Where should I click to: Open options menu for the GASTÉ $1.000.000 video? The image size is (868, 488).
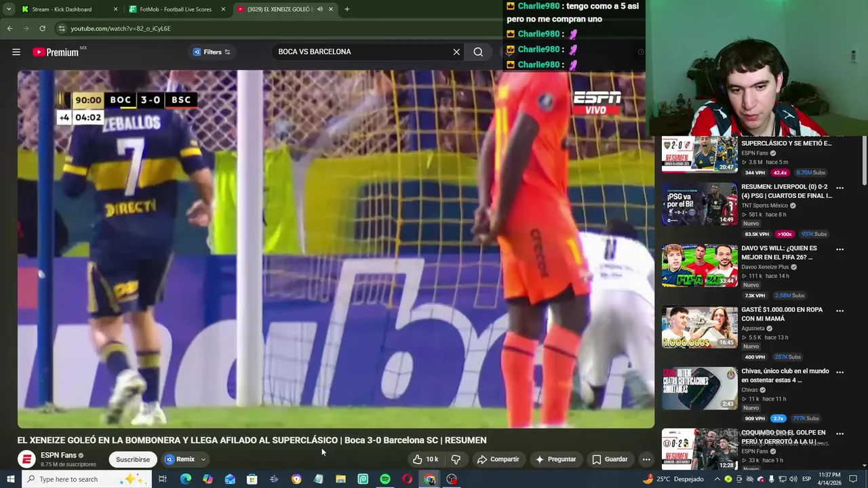click(x=840, y=311)
